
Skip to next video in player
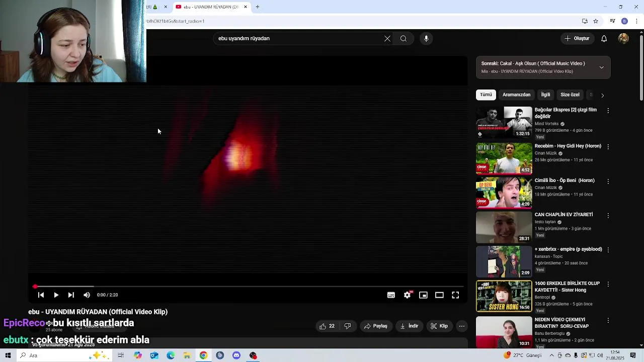pyautogui.click(x=71, y=295)
